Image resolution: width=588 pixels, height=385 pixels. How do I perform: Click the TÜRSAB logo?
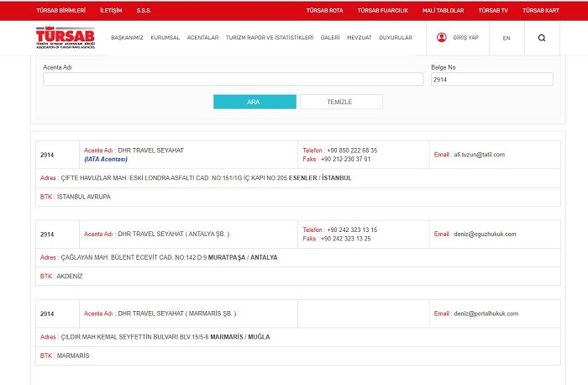[66, 38]
